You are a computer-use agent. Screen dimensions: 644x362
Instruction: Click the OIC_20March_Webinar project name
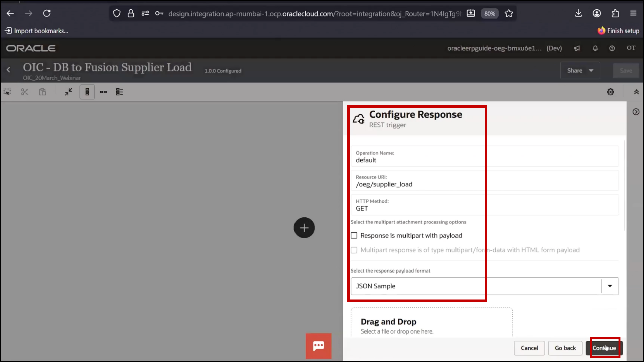(52, 78)
